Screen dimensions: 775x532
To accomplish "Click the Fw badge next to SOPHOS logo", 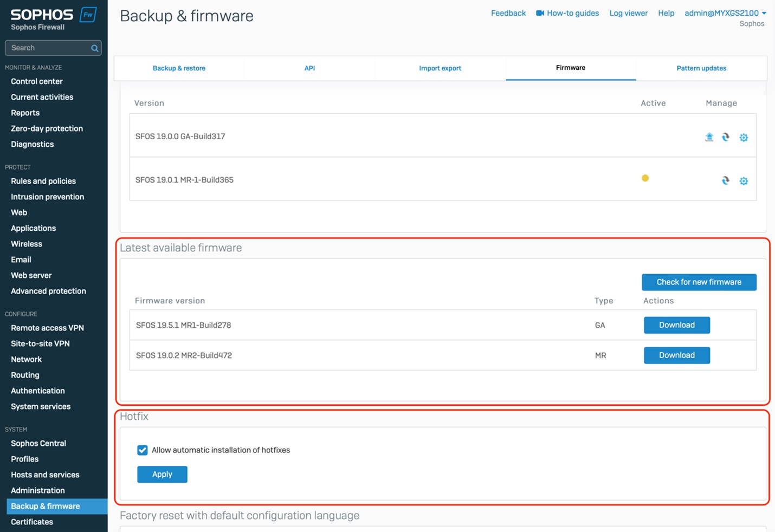I will coord(88,15).
